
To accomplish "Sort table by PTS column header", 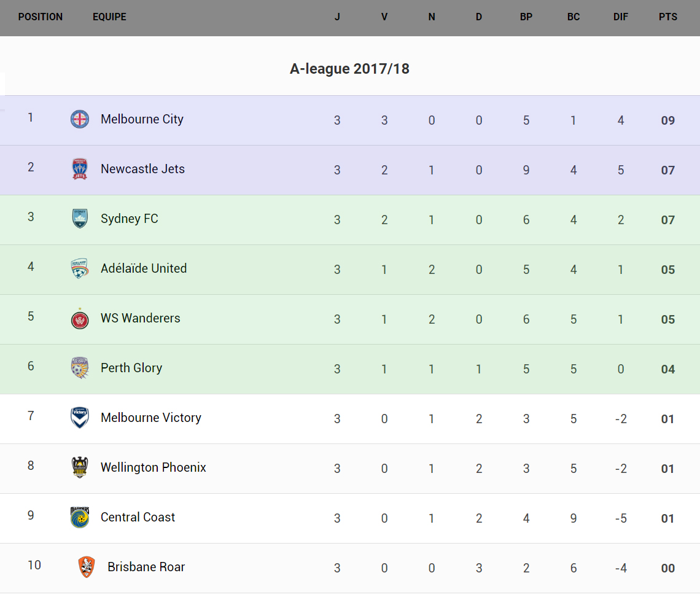I will [x=668, y=17].
